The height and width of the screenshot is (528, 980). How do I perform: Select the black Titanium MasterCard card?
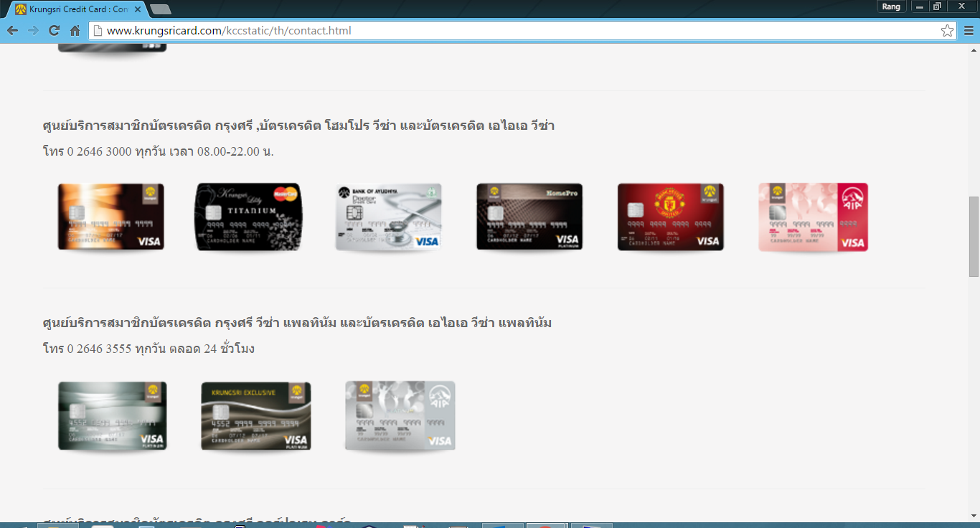249,217
